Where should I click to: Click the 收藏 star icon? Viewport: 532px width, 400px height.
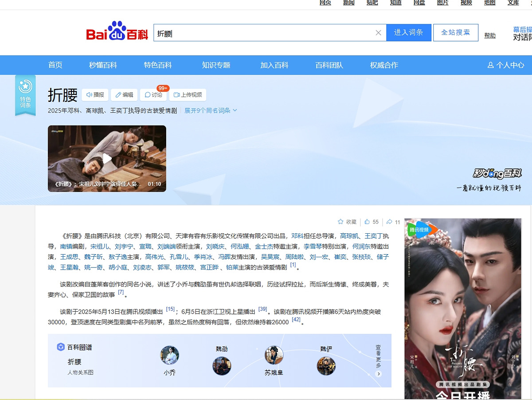pyautogui.click(x=340, y=222)
